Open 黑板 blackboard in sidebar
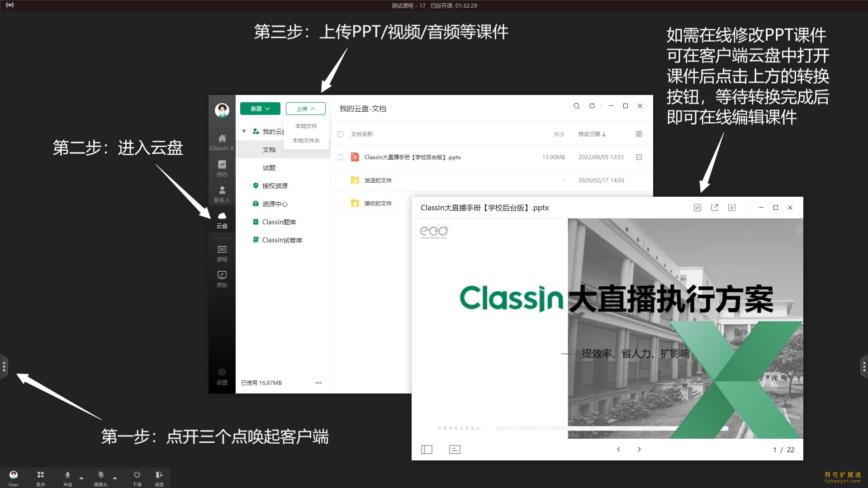868x488 pixels. coord(222,279)
